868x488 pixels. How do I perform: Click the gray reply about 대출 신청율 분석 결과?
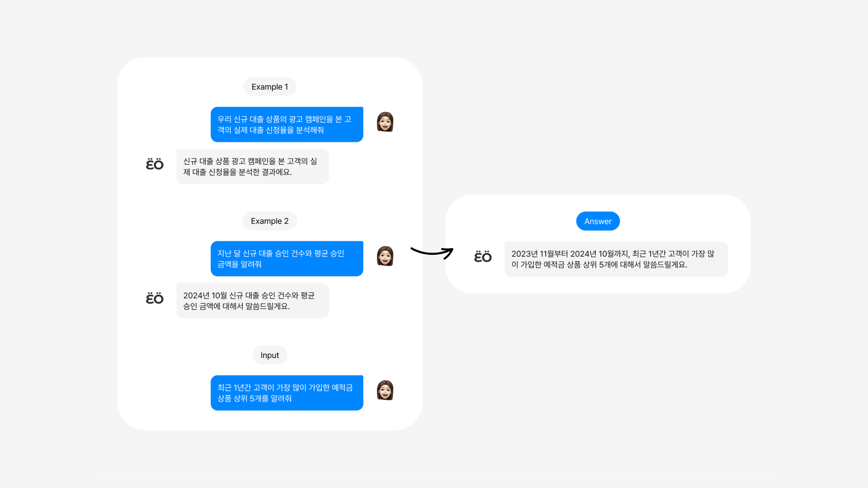pos(253,167)
